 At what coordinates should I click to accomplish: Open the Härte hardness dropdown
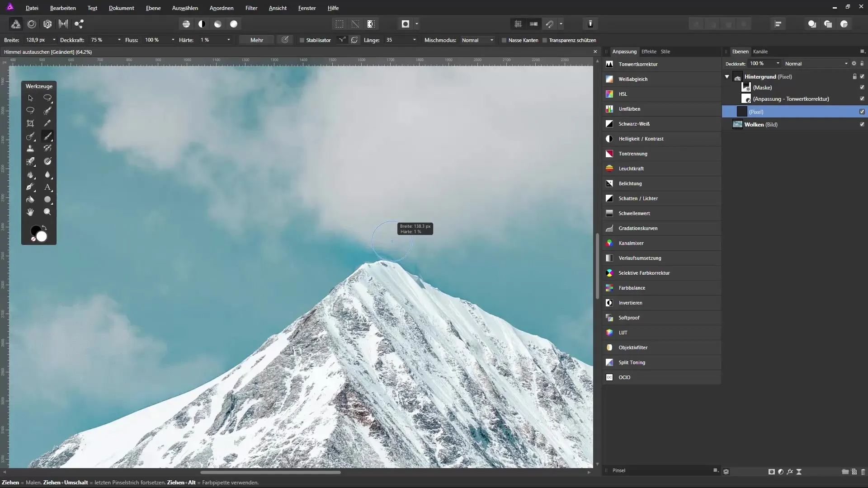pyautogui.click(x=229, y=40)
